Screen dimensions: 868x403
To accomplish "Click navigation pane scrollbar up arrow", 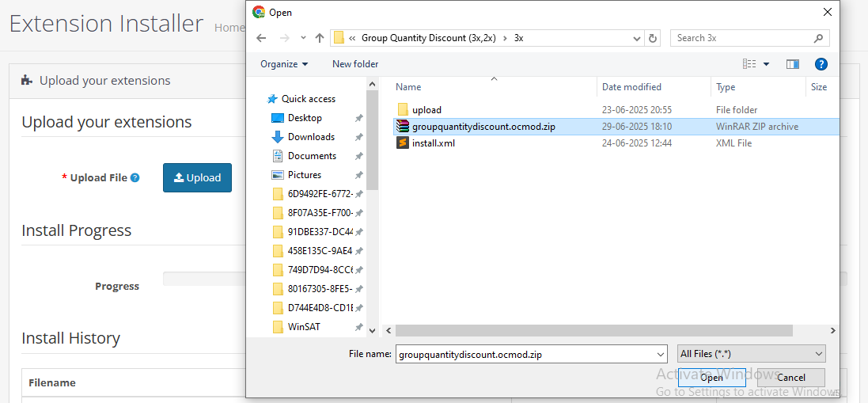I will click(x=373, y=84).
